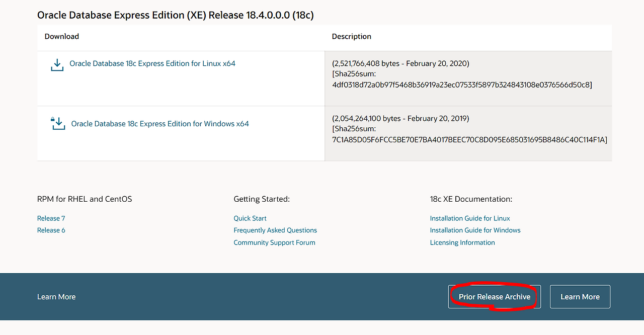Viewport: 644px width, 335px height.
Task: Open the Release 6 RPM link
Action: tap(51, 230)
